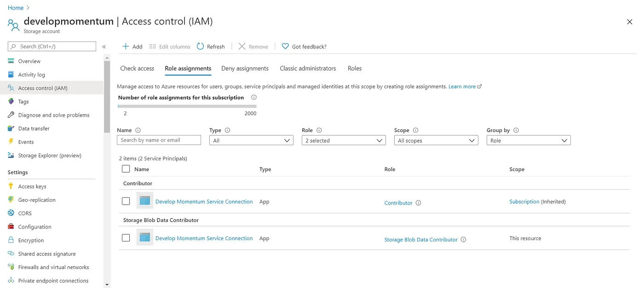Viewport: 644px width, 288px height.
Task: Click the Search (Ctrl+/) sidebar field
Action: [52, 47]
